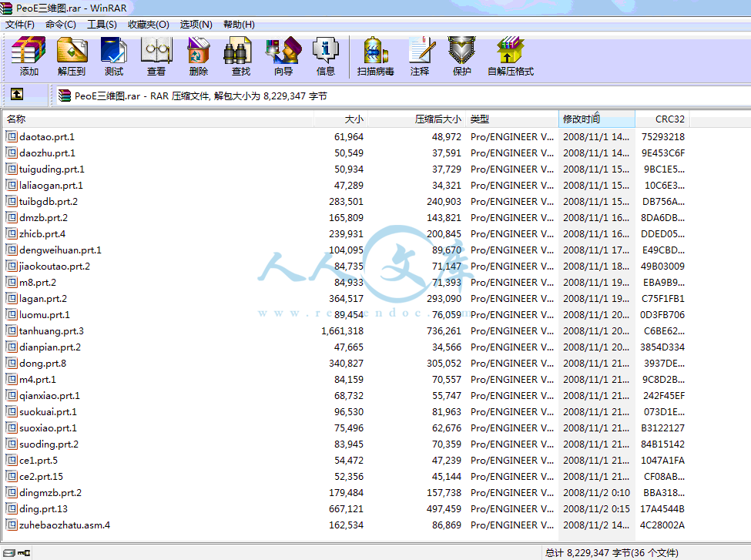Select file suoxiao.prt.1
The width and height of the screenshot is (751, 560).
pos(48,428)
